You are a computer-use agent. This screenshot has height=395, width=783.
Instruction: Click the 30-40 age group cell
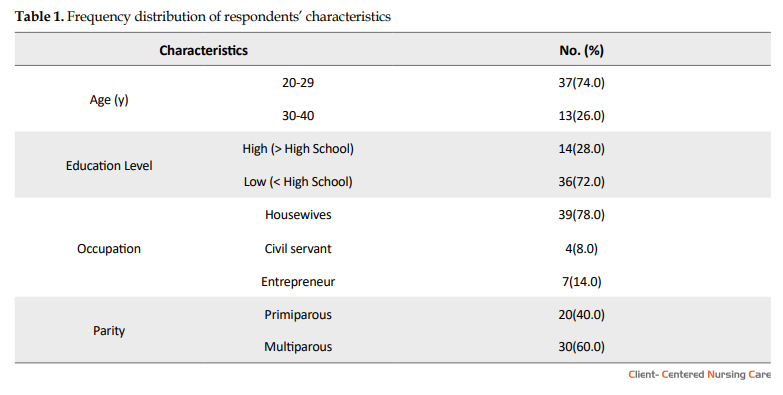298,116
